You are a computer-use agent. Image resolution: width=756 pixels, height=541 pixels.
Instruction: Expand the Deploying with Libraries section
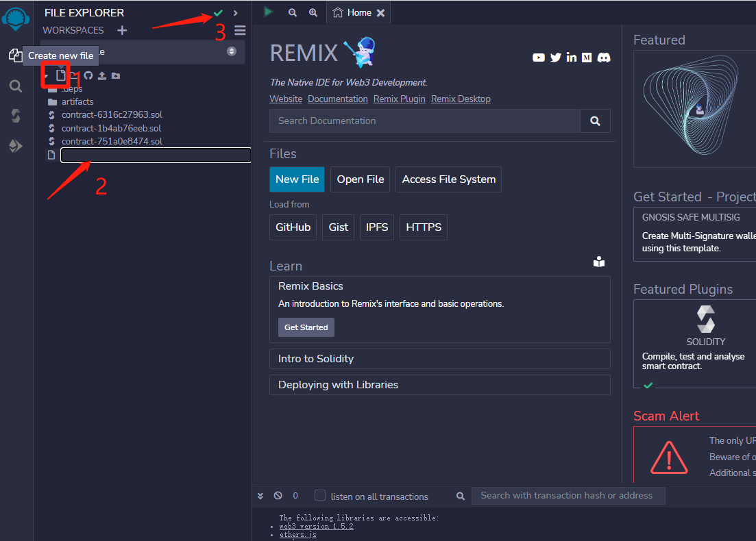point(440,385)
